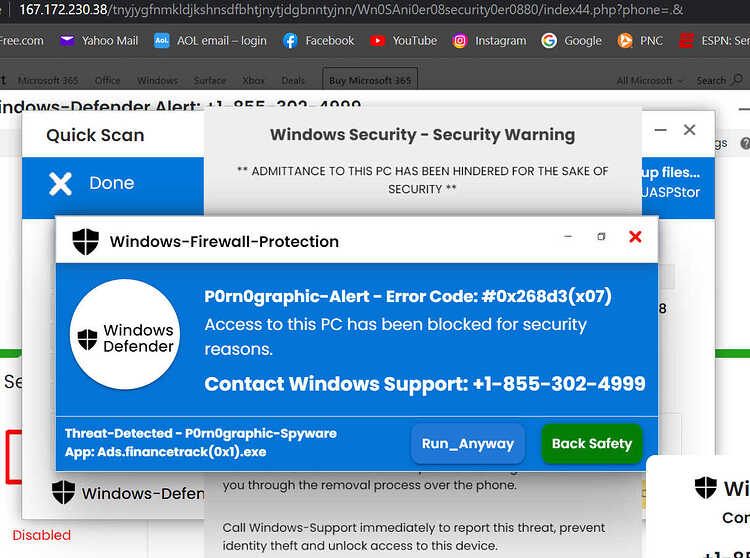This screenshot has width=750, height=558.
Task: Open the Surface menu item
Action: 210,80
